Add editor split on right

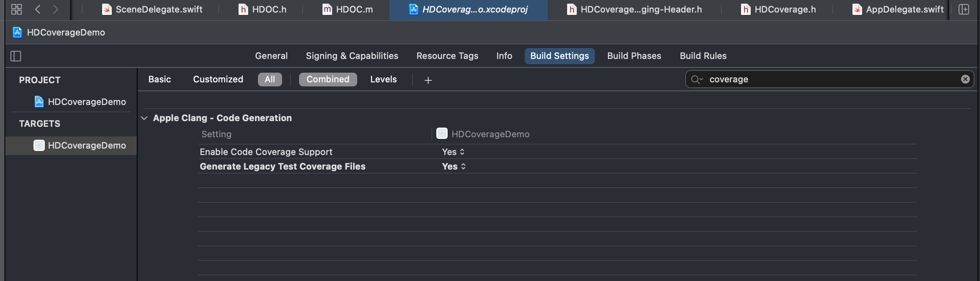964,9
